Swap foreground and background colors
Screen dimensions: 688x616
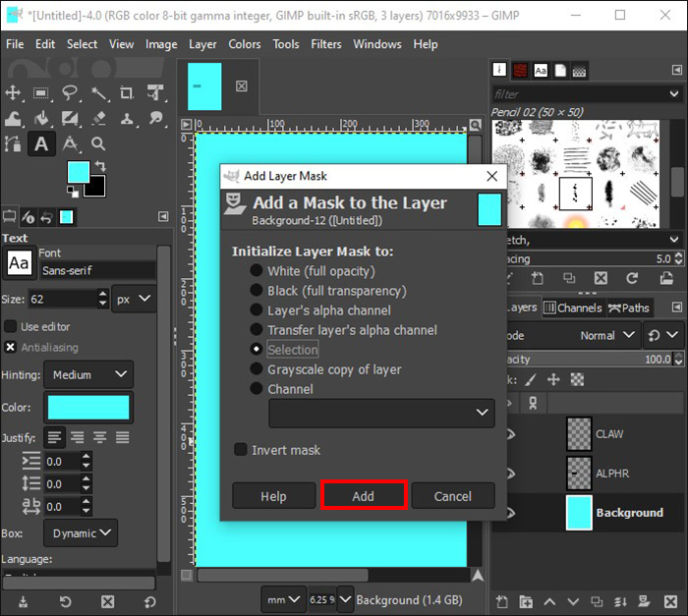pos(100,166)
